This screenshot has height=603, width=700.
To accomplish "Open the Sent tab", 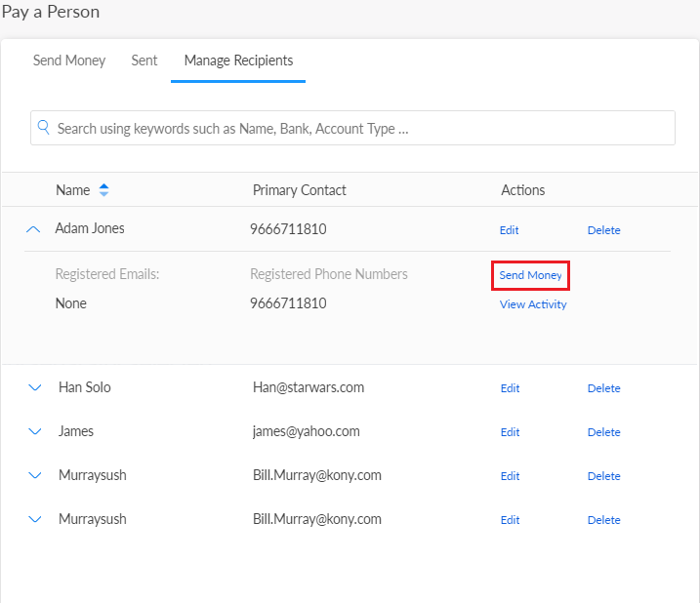I will pos(144,60).
